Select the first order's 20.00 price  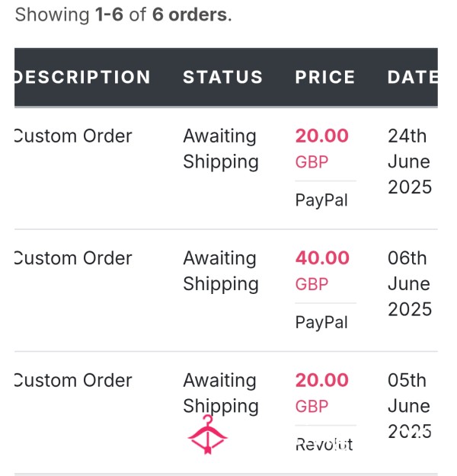tap(322, 136)
